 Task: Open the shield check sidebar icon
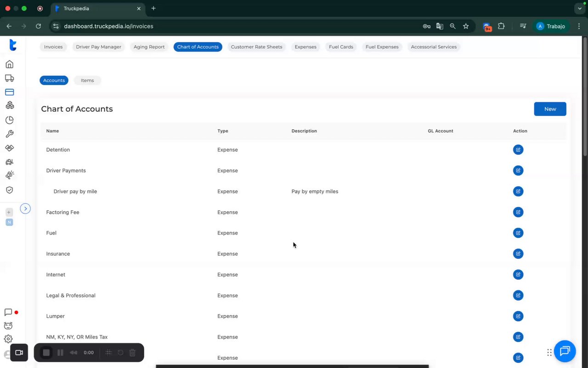tap(9, 190)
